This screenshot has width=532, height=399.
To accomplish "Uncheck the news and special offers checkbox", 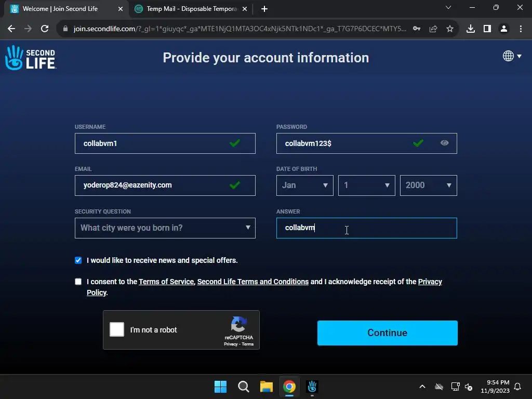I will (78, 260).
